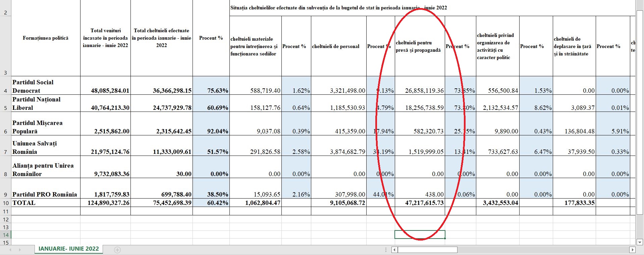Click the horizontal scrollbar thumb

pos(427,250)
